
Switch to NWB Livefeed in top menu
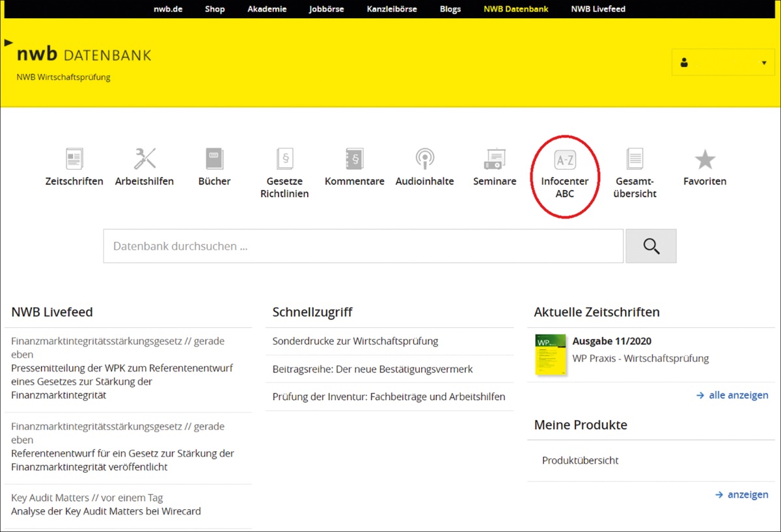[598, 9]
